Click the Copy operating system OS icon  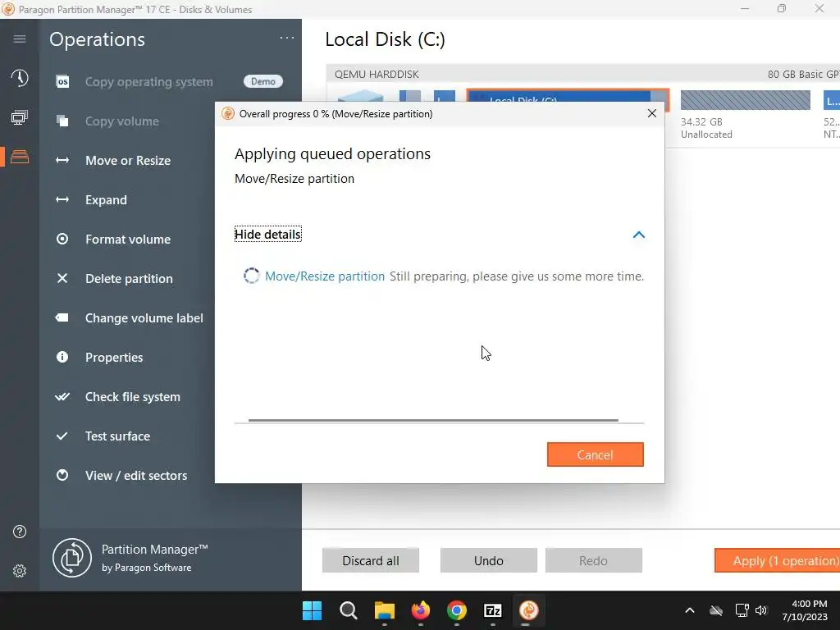62,81
